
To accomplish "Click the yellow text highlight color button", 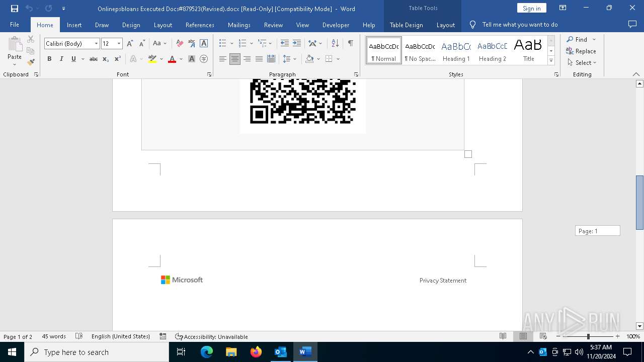I will click(152, 59).
